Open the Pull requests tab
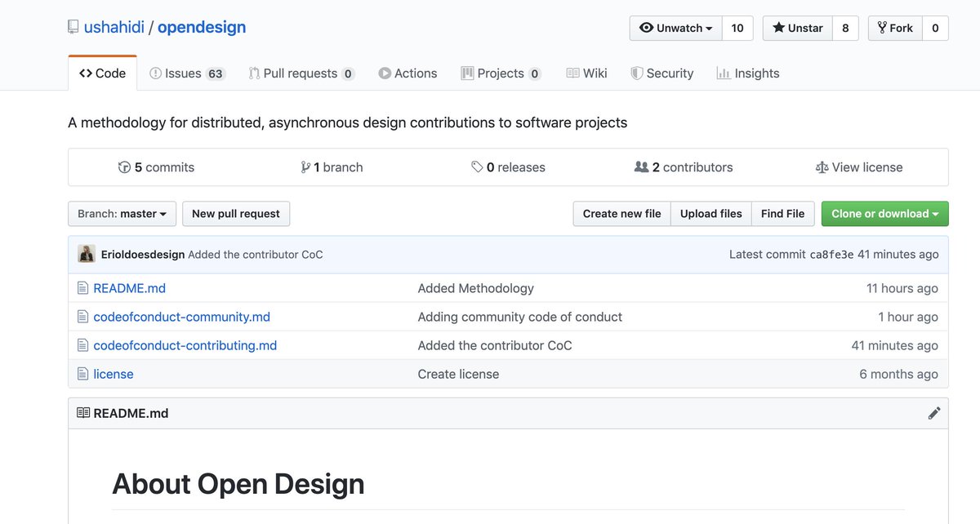The width and height of the screenshot is (980, 524). [301, 73]
